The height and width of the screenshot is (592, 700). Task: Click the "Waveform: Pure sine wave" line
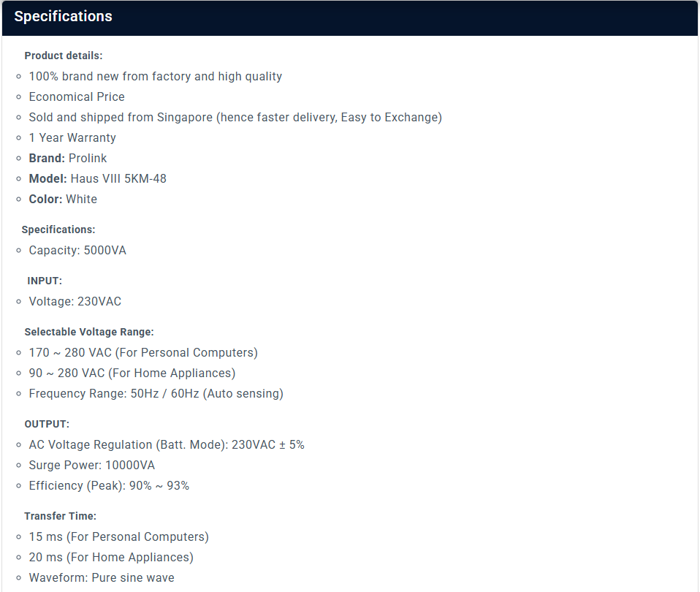point(102,577)
